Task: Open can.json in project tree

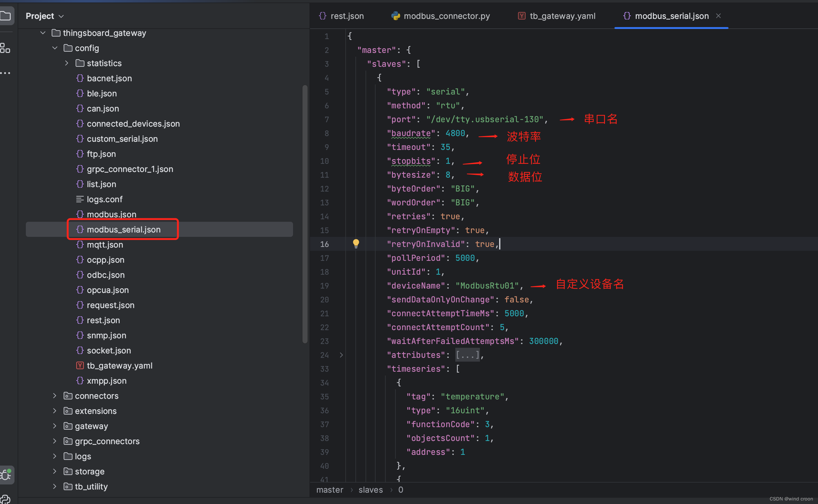Action: (x=103, y=109)
